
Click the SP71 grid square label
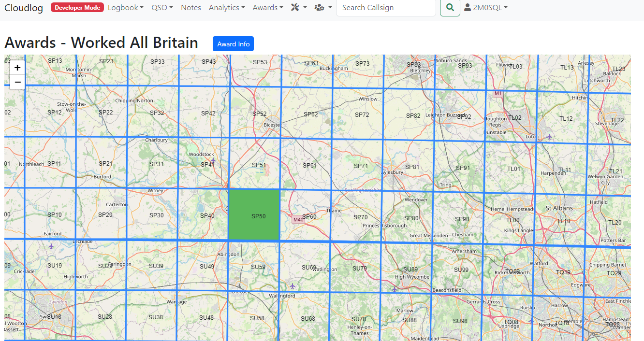[x=361, y=166]
